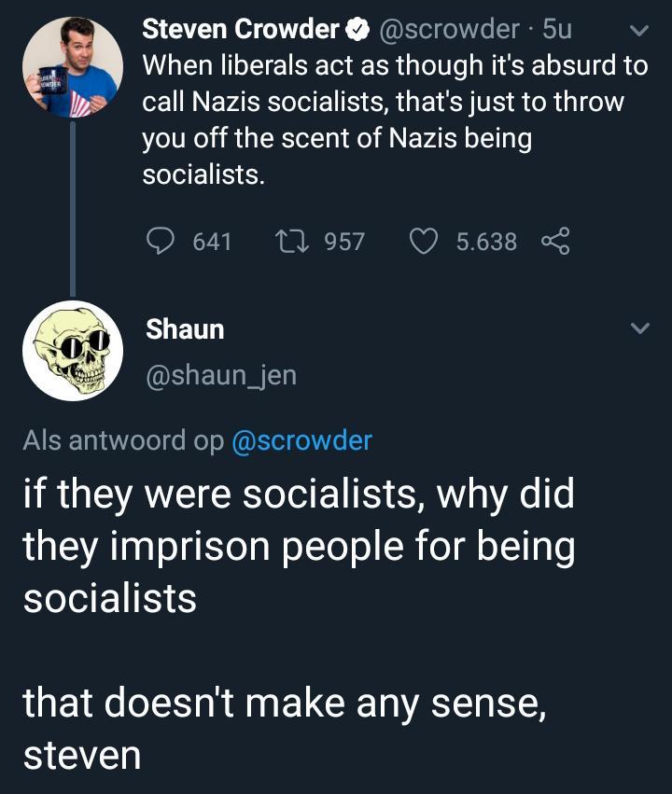Open Steven Crowder's profile picture

(73, 67)
